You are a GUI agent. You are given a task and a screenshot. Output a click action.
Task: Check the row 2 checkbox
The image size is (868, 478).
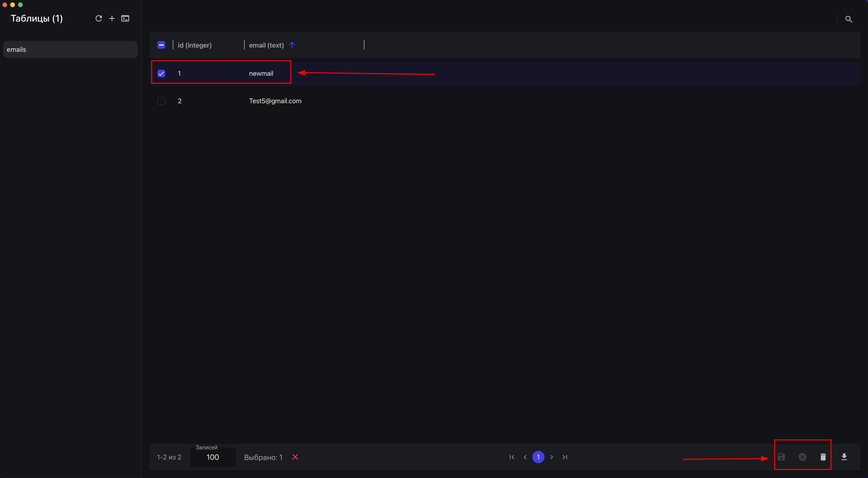161,101
